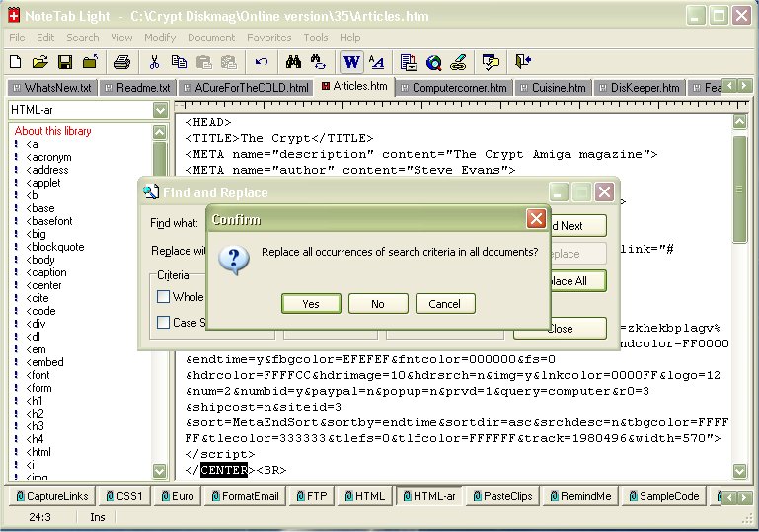The image size is (759, 532).
Task: Open the File menu
Action: [17, 38]
